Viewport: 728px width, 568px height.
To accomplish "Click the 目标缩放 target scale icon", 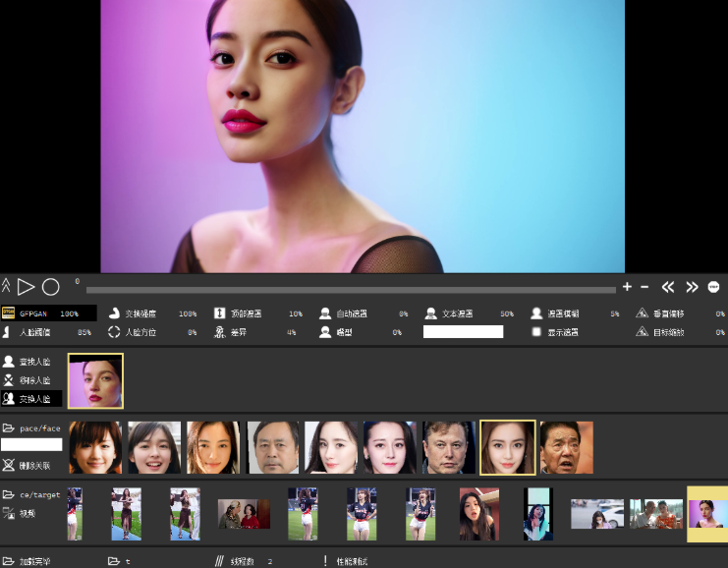I will pyautogui.click(x=643, y=331).
